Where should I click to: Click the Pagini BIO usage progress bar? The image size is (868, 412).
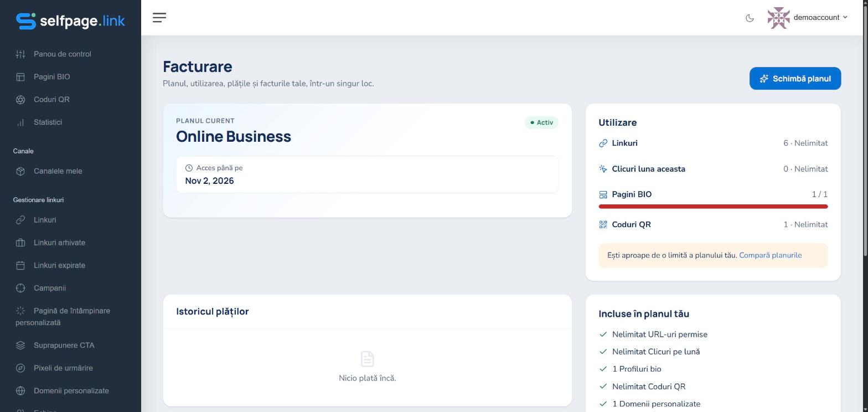coord(713,207)
